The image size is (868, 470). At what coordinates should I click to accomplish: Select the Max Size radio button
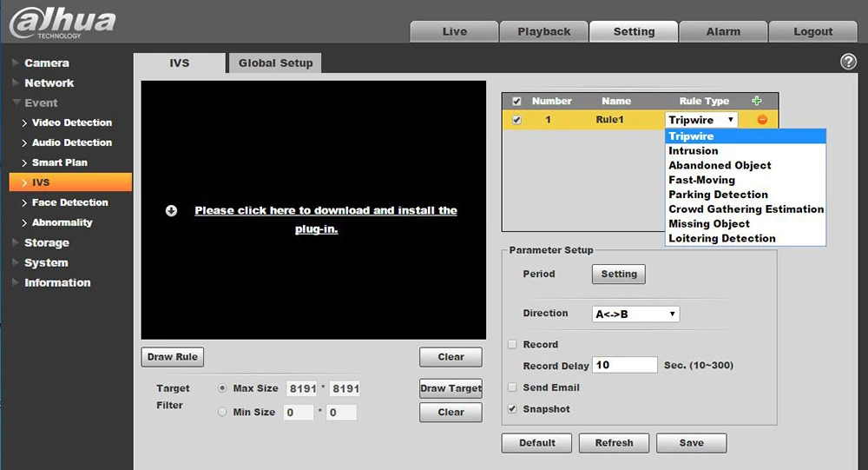tap(222, 388)
